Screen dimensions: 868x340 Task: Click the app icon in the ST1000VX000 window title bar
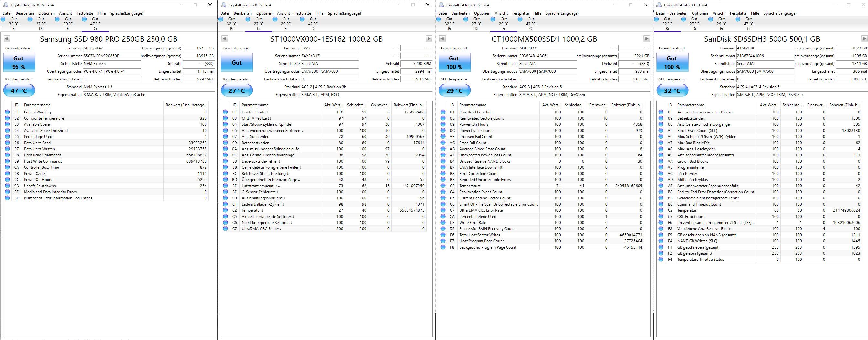click(223, 5)
